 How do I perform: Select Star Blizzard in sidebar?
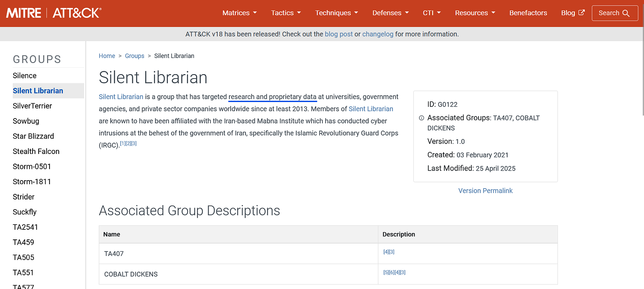point(33,136)
